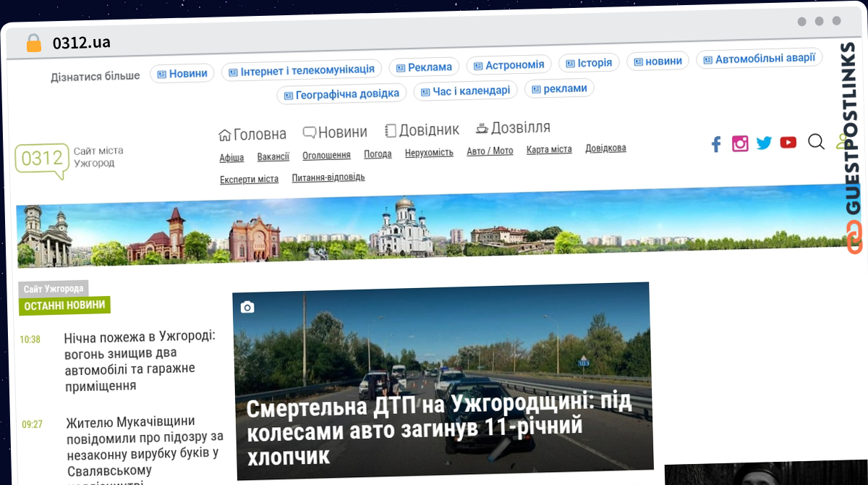Click the search magnifier icon
Viewport: 868px width, 485px height.
pos(816,142)
